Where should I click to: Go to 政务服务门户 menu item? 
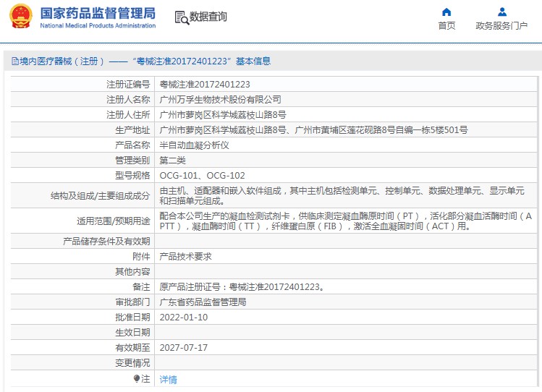point(501,26)
